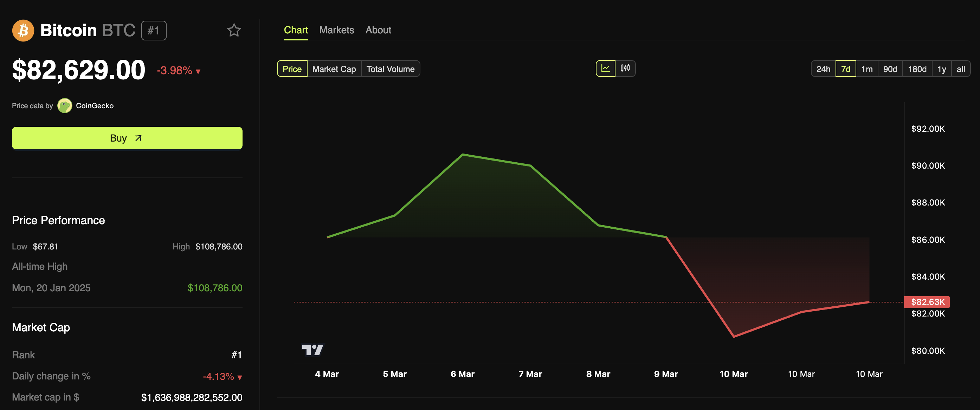Set time range to 24h

click(x=823, y=69)
